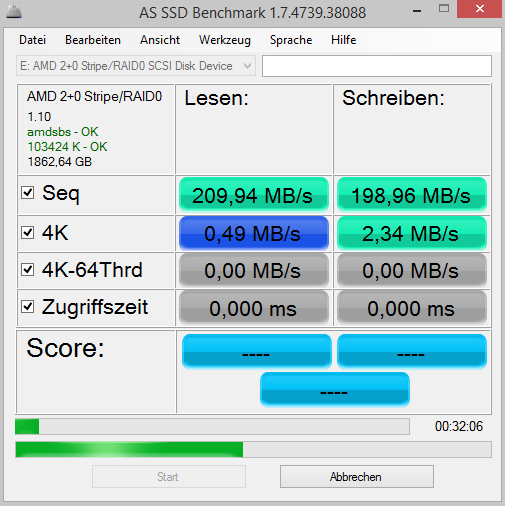Disable the 4K-64Thrd test checkbox
505x506 pixels.
27,270
